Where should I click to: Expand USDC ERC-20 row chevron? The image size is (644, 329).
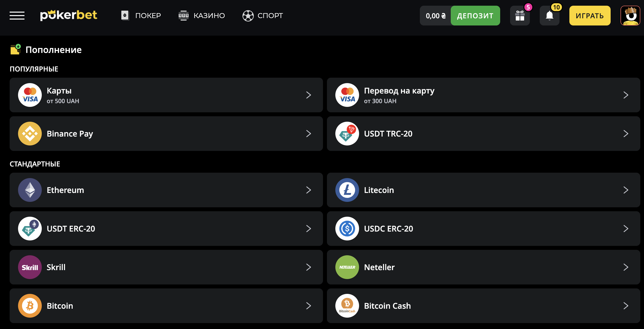point(625,228)
